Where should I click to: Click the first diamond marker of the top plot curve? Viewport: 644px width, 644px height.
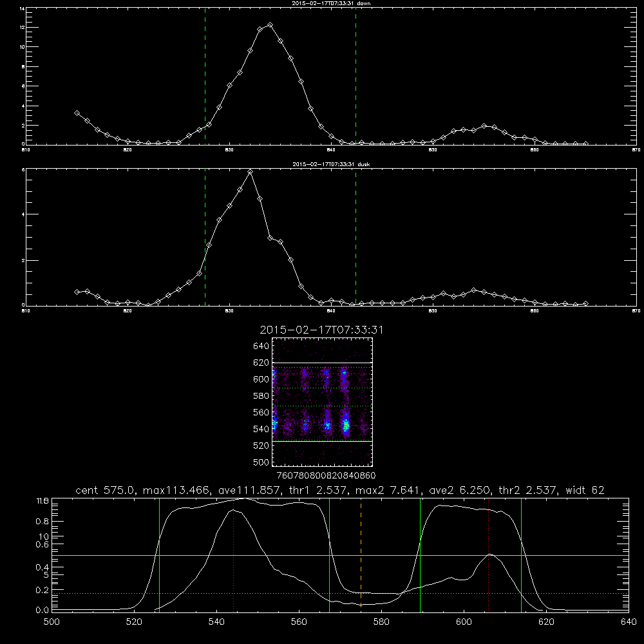pos(77,113)
